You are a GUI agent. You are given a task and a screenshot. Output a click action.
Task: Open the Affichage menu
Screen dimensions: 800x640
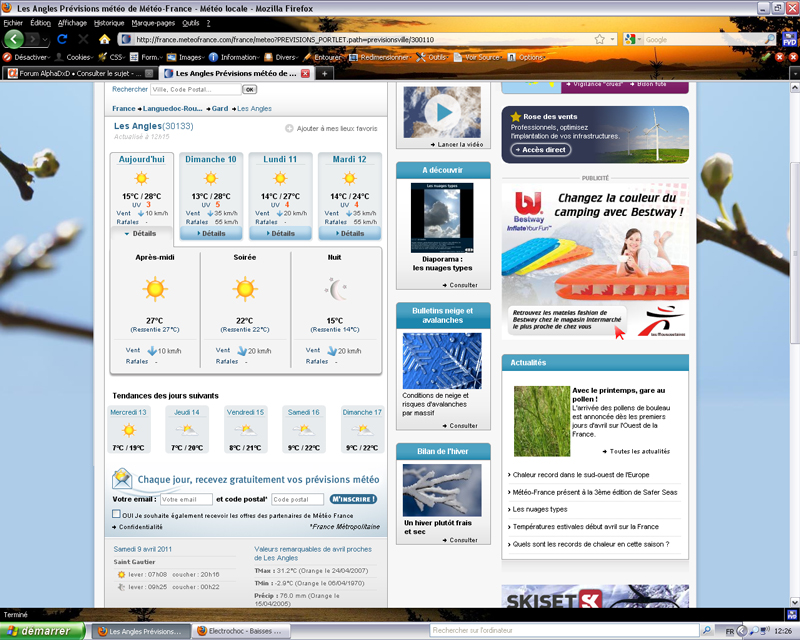[72, 23]
